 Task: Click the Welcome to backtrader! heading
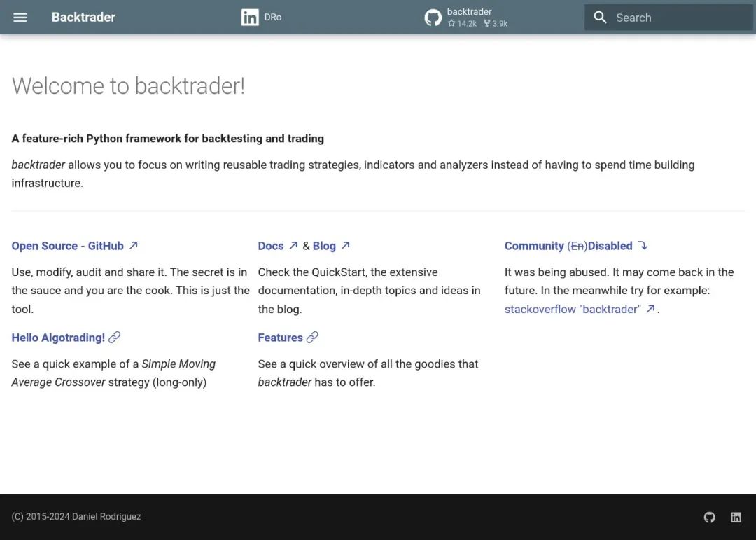pyautogui.click(x=128, y=86)
